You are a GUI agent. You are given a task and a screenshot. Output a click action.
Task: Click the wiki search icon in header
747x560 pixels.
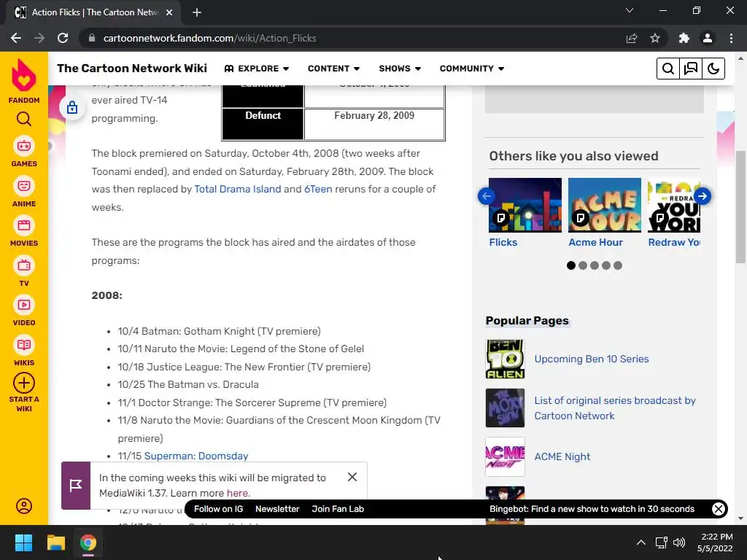click(668, 69)
